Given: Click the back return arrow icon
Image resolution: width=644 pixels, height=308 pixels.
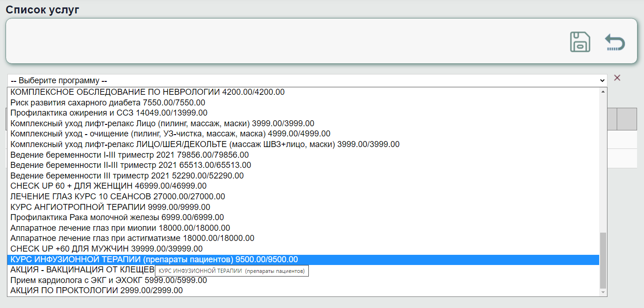Looking at the screenshot, I should 615,43.
